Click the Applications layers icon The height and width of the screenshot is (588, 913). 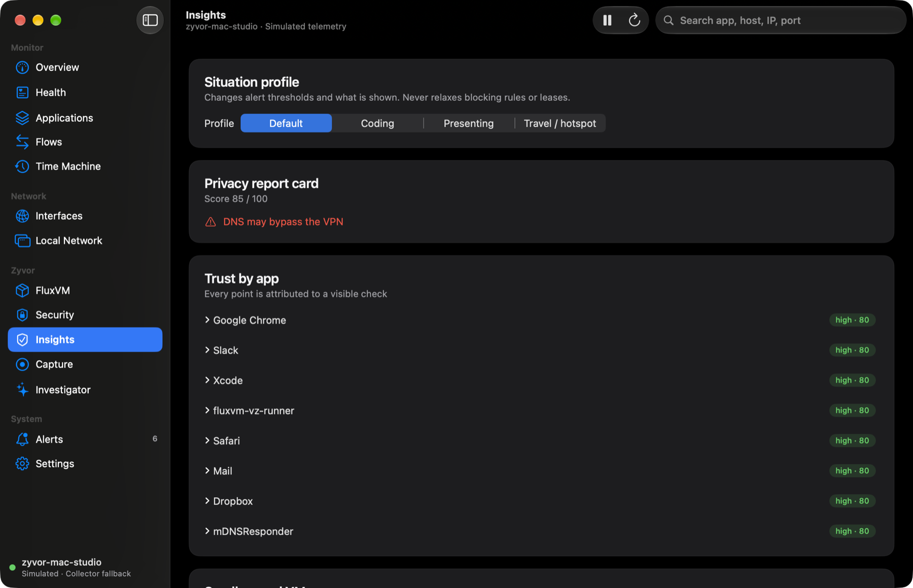(22, 118)
